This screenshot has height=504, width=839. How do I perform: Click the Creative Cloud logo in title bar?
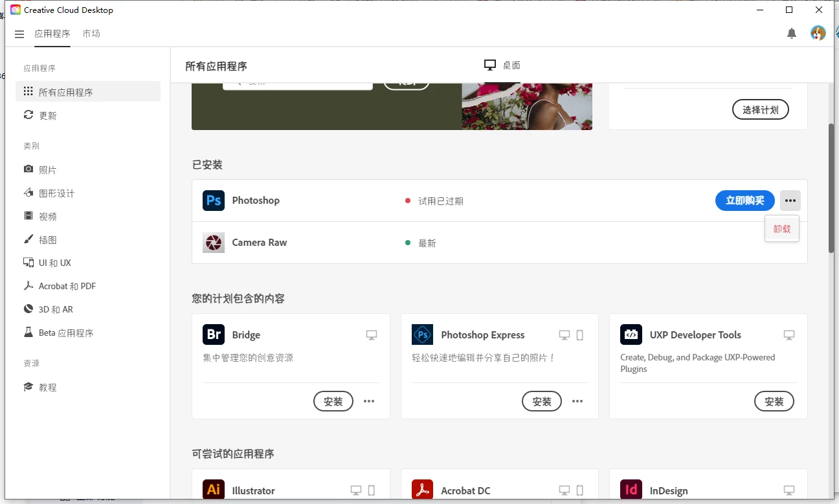(x=16, y=10)
